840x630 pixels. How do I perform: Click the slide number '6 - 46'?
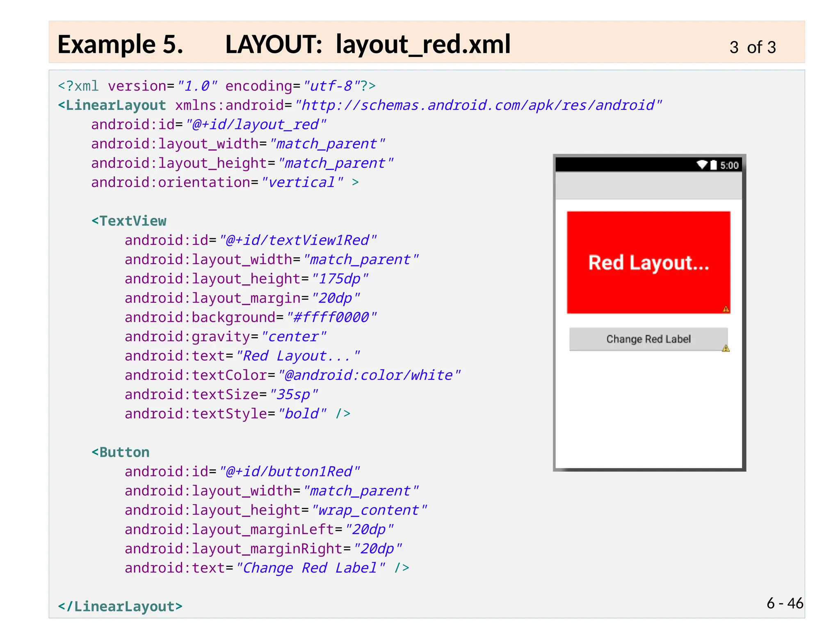coord(785,603)
